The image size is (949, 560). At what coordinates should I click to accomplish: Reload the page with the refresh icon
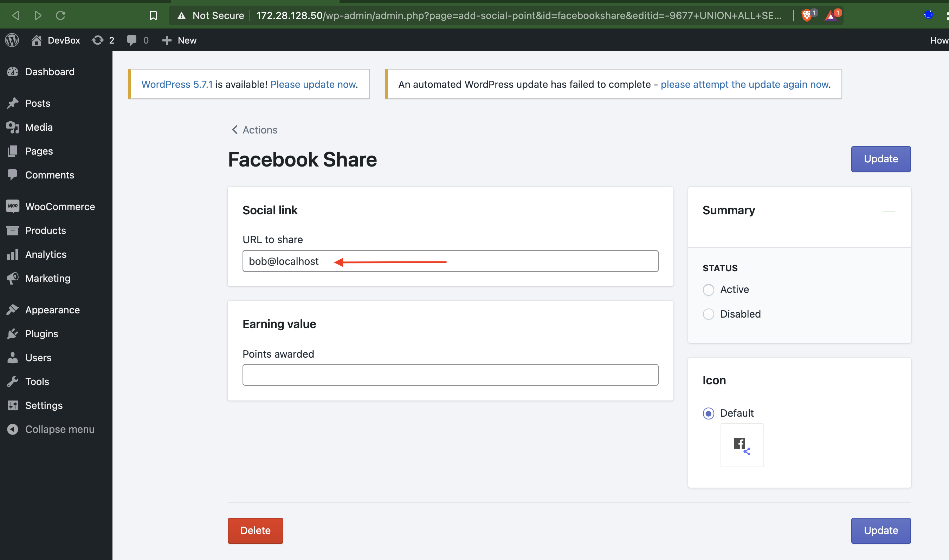pyautogui.click(x=61, y=15)
